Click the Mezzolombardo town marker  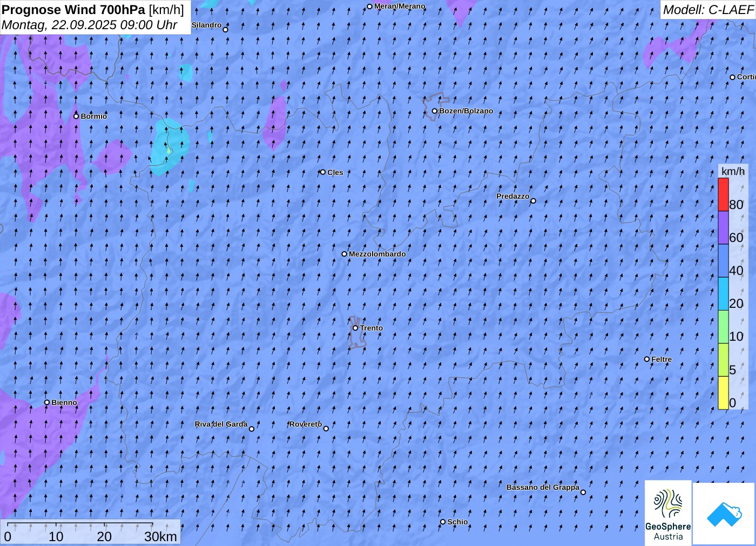[345, 254]
